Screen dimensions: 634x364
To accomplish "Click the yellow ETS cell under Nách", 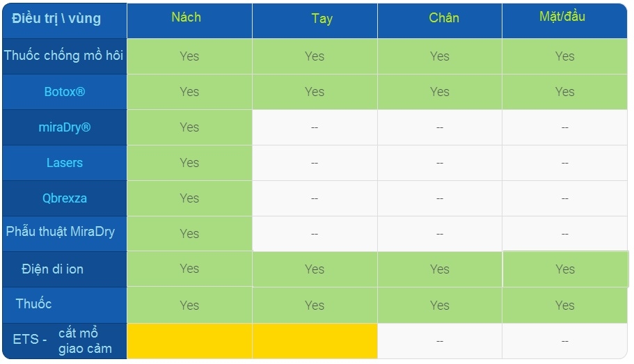I will [x=189, y=341].
